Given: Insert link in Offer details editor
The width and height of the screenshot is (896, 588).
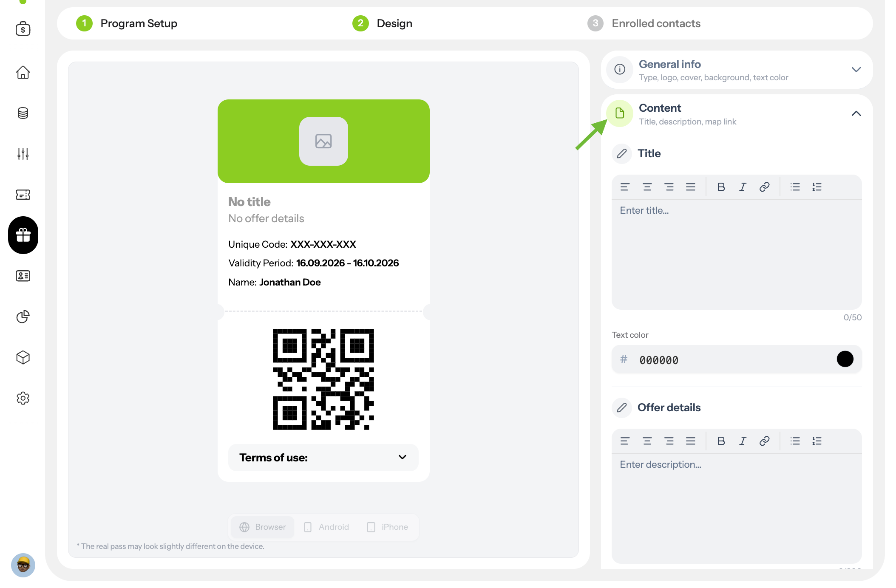Looking at the screenshot, I should tap(764, 441).
